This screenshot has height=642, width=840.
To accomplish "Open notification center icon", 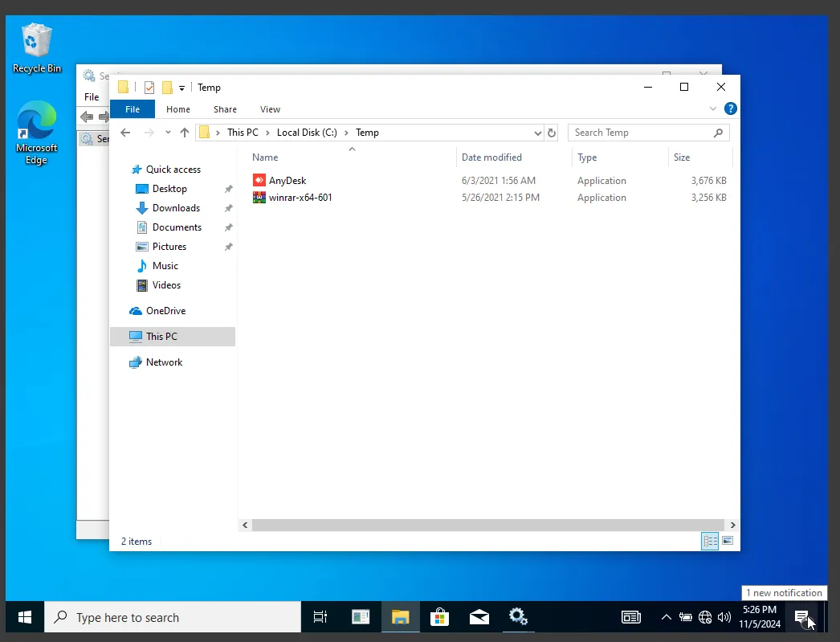I will click(x=802, y=617).
